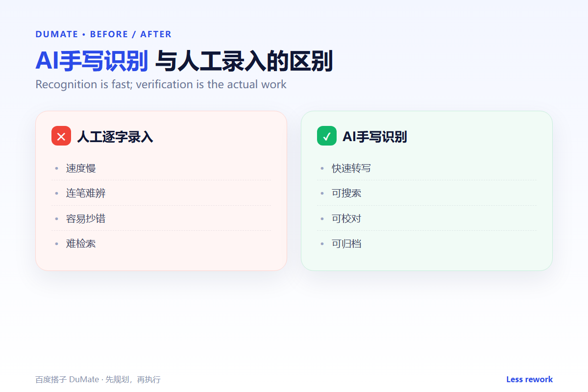Click the 人工逐字录入 card heading
The image size is (588, 392).
tap(115, 137)
